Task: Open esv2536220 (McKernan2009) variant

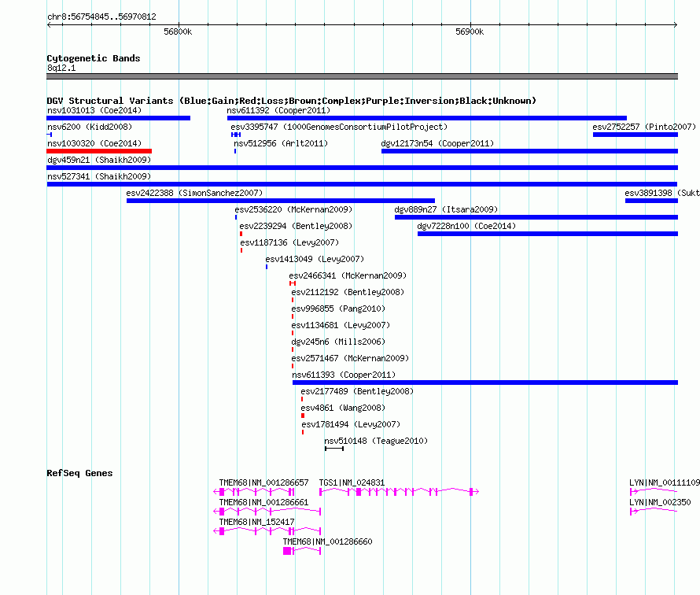Action: (x=293, y=209)
